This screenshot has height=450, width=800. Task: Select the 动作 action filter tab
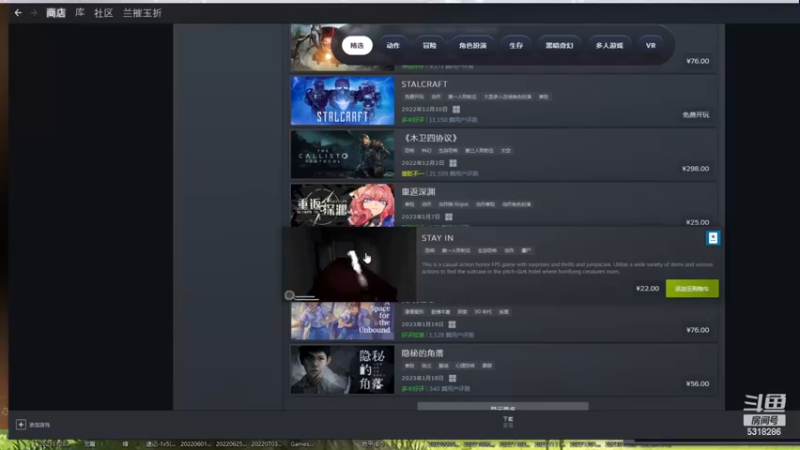393,45
